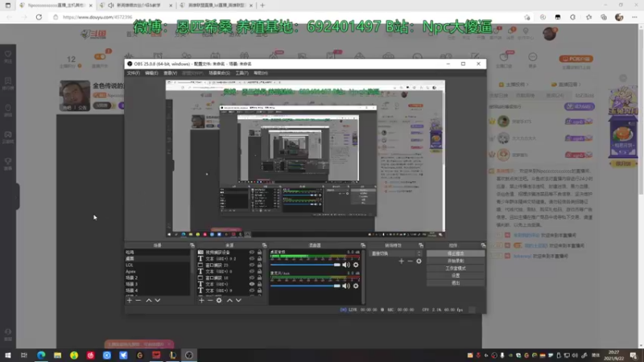The height and width of the screenshot is (362, 644).
Task: Open browser settings and more menu
Action: click(x=634, y=17)
